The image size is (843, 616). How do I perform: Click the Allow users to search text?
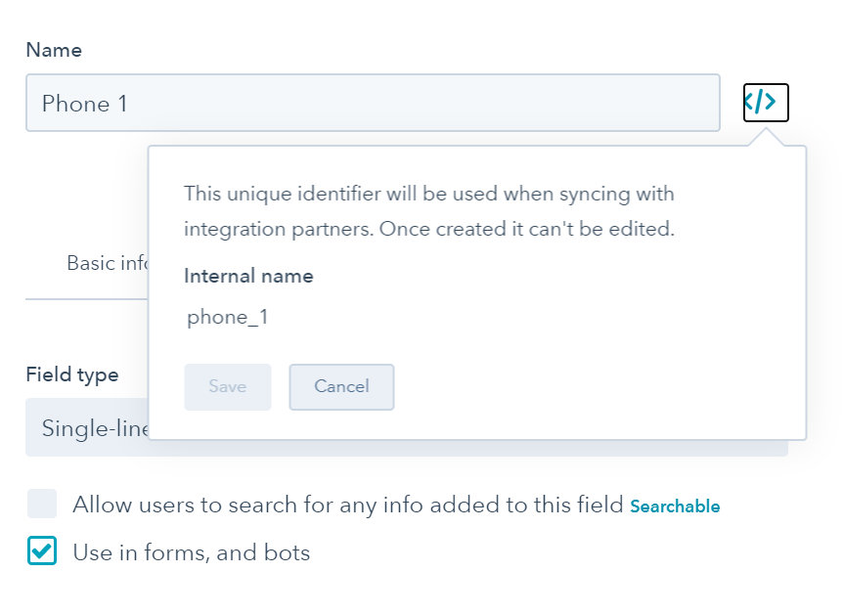pyautogui.click(x=348, y=505)
